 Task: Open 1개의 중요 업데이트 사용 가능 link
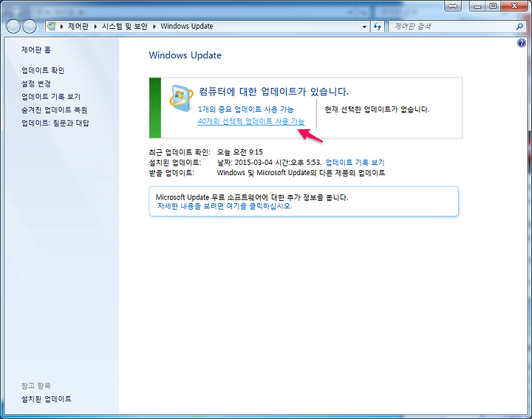(246, 109)
